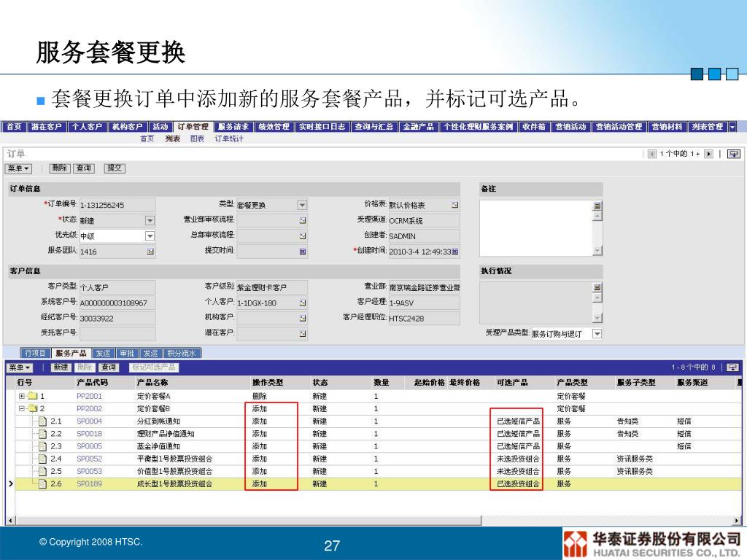Expand tree row 1 定价套餐A
Screen dimensions: 747x560
(21, 396)
